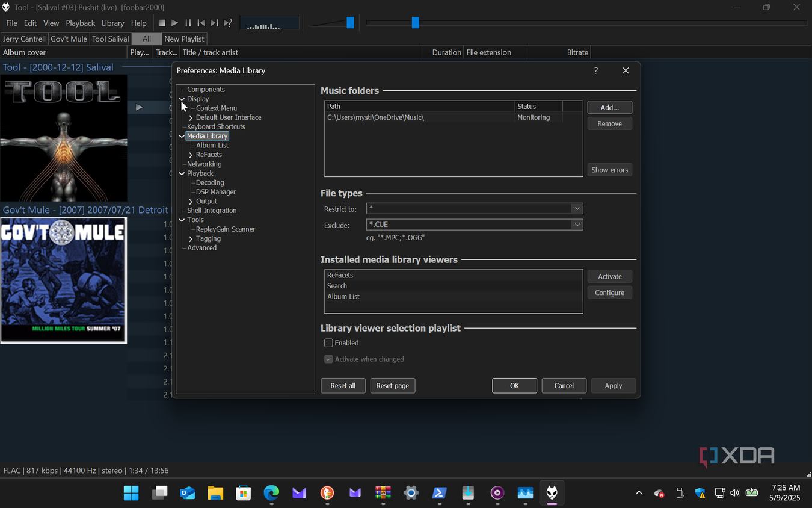Open the Library menu

112,23
